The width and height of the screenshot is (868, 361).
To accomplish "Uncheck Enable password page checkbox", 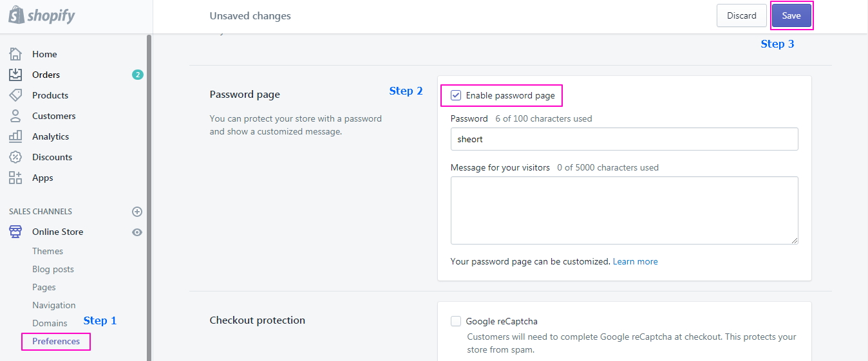I will (x=456, y=95).
